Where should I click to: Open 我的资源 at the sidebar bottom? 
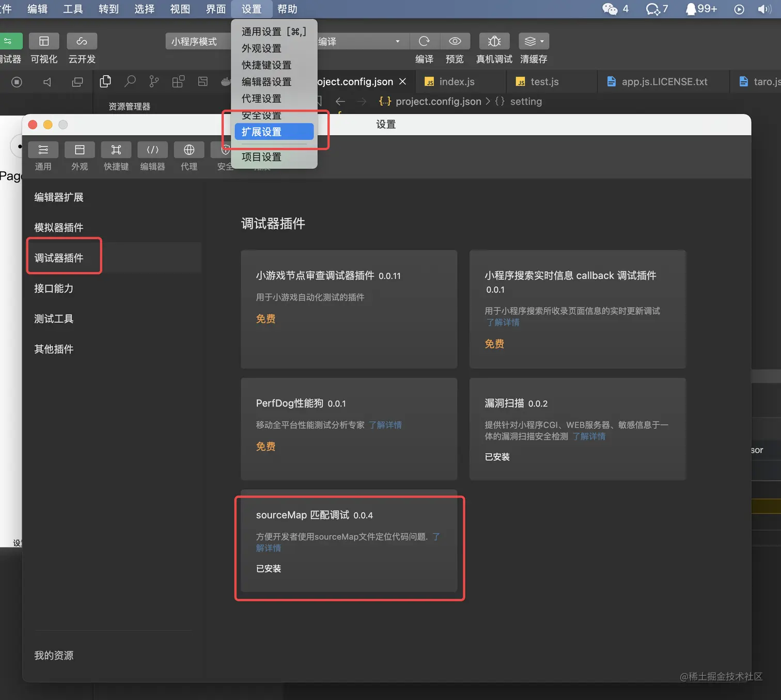(x=54, y=656)
